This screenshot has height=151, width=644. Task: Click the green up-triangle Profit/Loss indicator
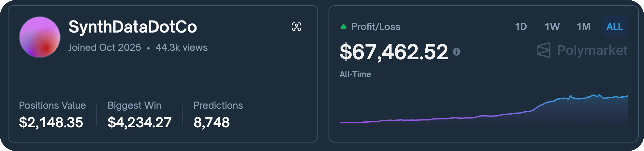(x=343, y=27)
